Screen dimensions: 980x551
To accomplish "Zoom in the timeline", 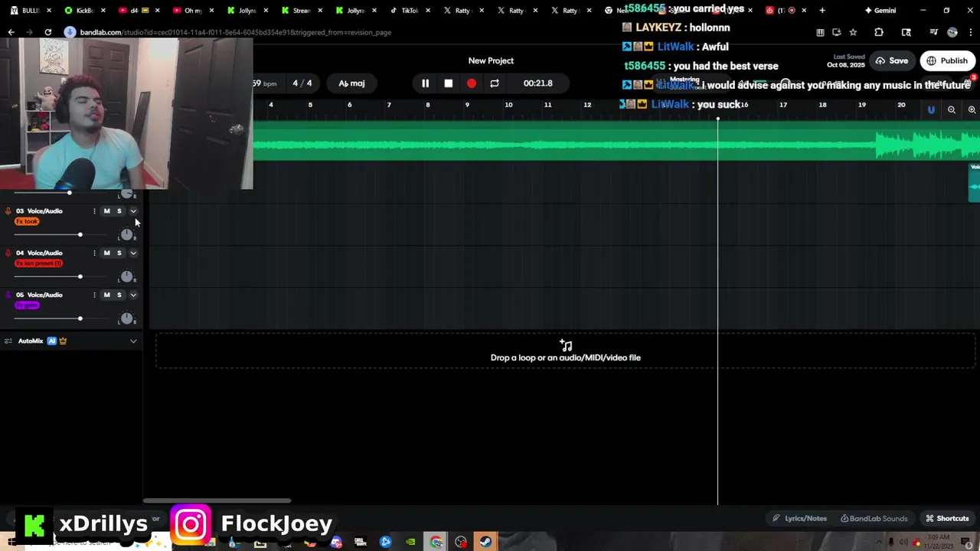I will pos(972,110).
